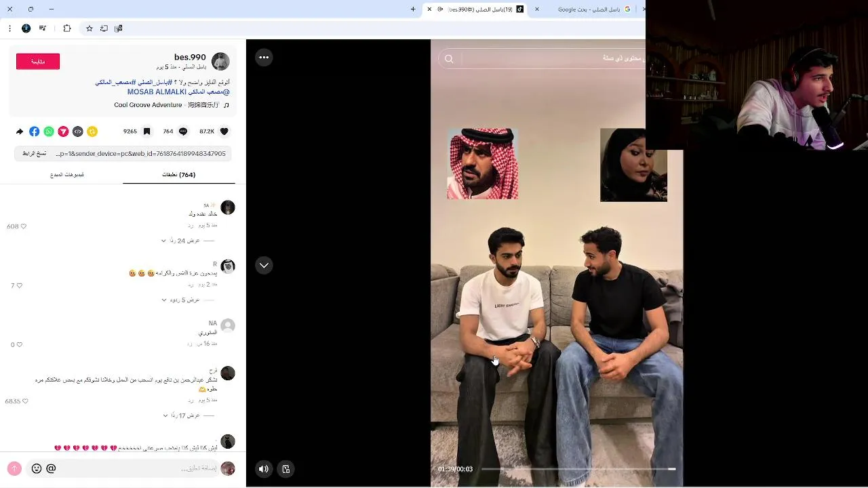Share the video to Facebook
The height and width of the screenshot is (488, 868).
35,131
